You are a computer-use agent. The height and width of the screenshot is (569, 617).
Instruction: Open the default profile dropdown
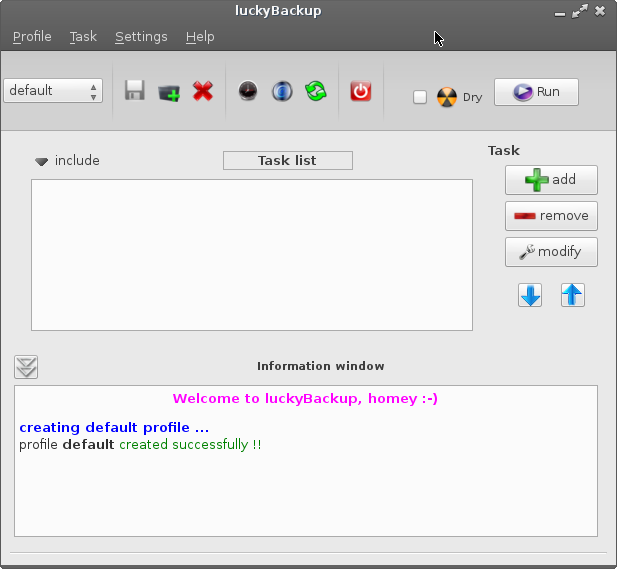coord(53,91)
